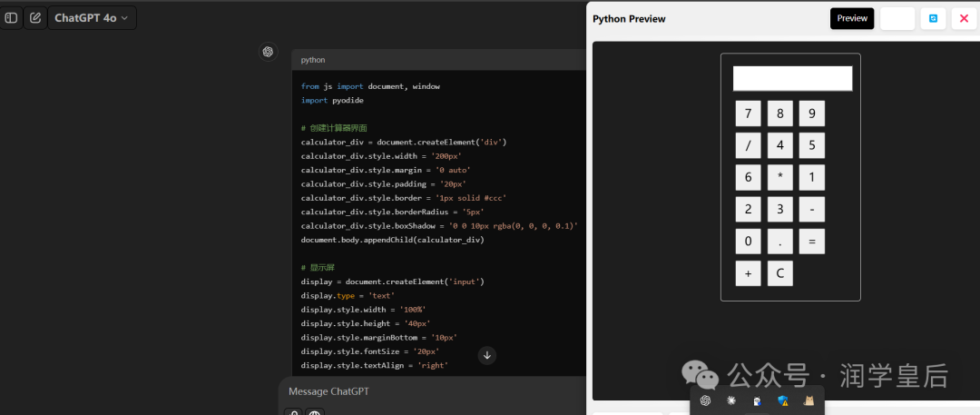Image resolution: width=980 pixels, height=415 pixels.
Task: Click the 'Python Preview' panel title
Action: coord(629,19)
